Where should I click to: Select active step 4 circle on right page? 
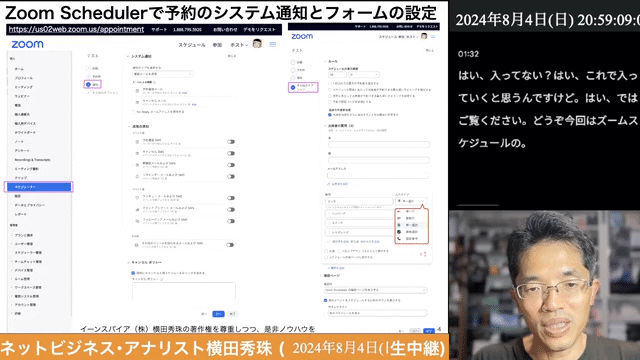click(x=293, y=87)
